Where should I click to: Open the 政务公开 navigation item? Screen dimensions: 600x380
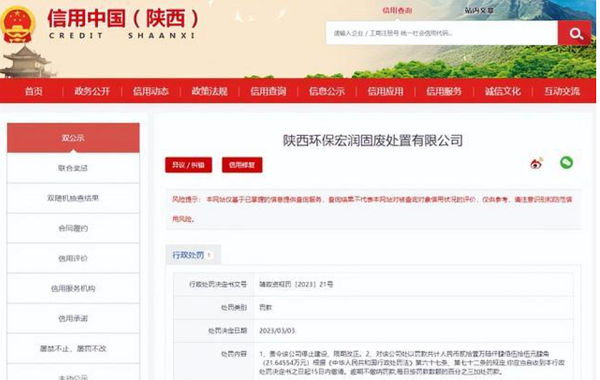pos(92,91)
